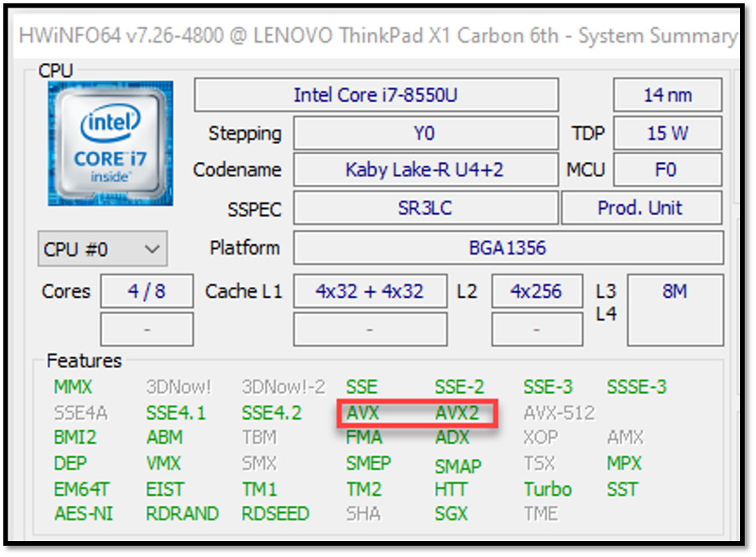This screenshot has height=557, width=756.
Task: Click the AVX feature flag
Action: 363,413
